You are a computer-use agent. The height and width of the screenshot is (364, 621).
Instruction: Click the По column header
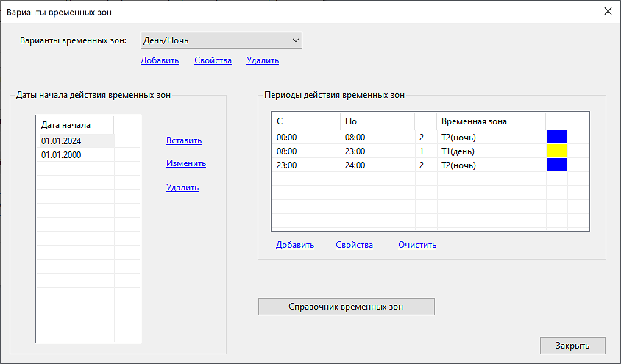[x=377, y=121]
